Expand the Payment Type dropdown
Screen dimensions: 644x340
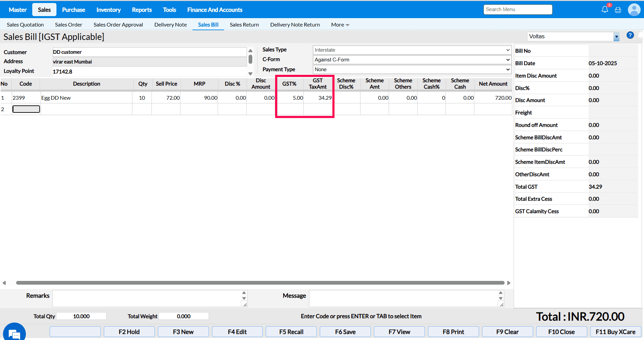tap(412, 69)
